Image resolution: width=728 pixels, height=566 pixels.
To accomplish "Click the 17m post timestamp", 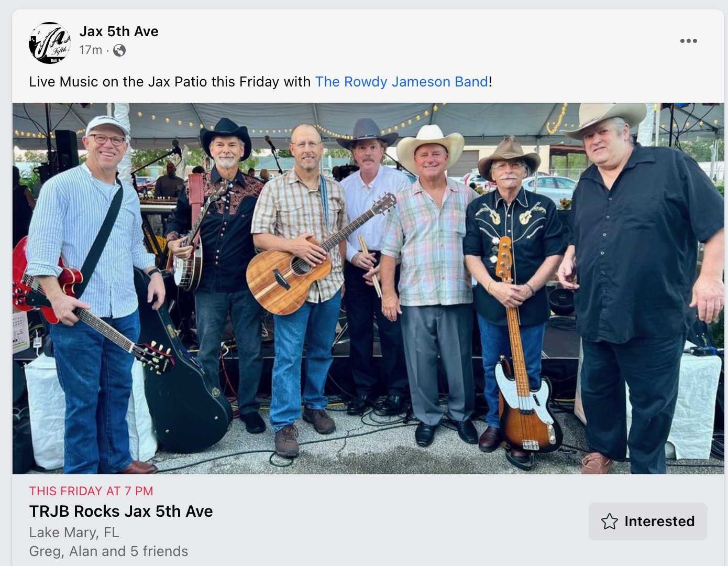I will pyautogui.click(x=91, y=50).
